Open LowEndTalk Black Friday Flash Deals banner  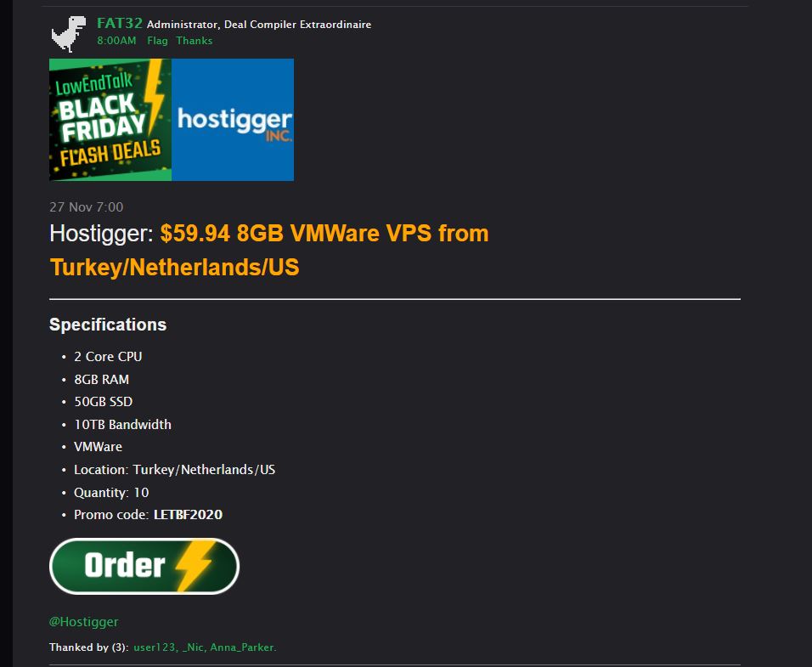[x=110, y=120]
